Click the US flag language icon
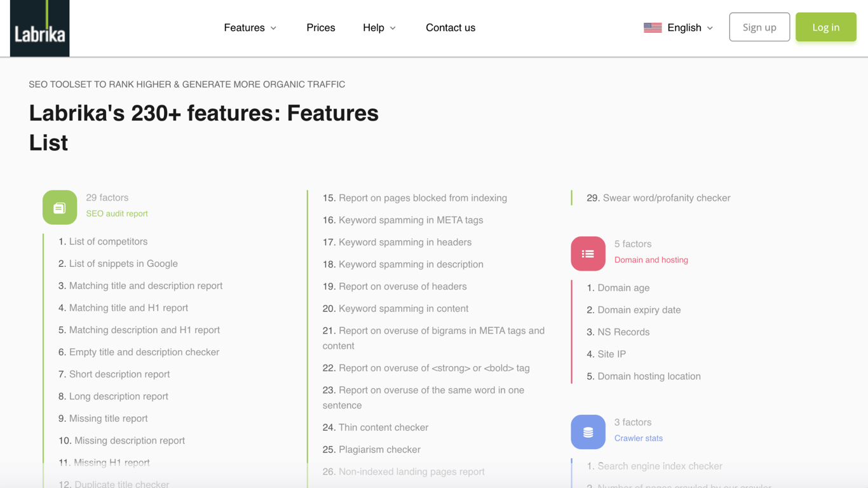This screenshot has width=868, height=488. click(x=653, y=27)
